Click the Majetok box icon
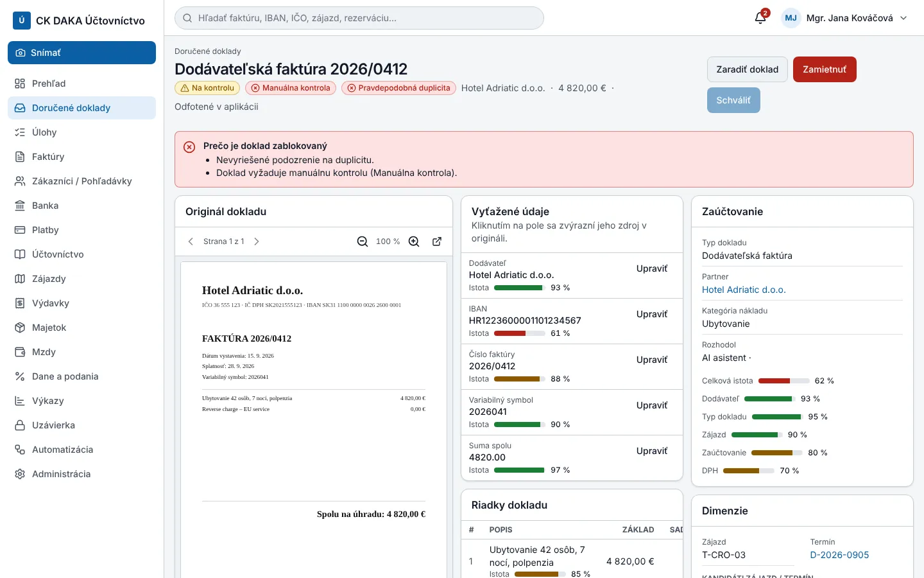The height and width of the screenshot is (578, 924). tap(20, 328)
